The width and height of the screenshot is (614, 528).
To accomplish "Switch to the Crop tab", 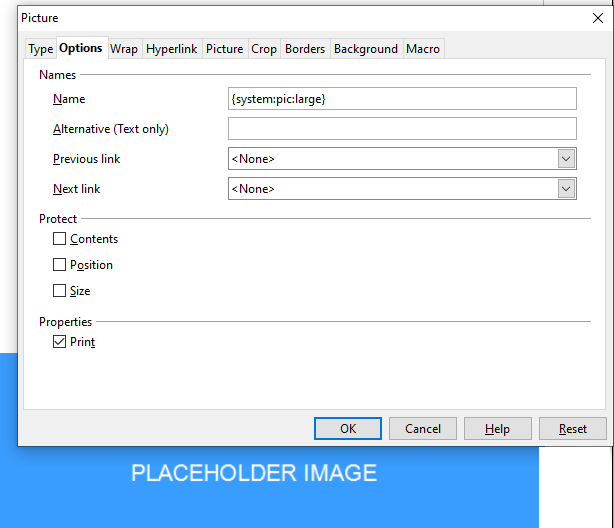I will coord(264,49).
